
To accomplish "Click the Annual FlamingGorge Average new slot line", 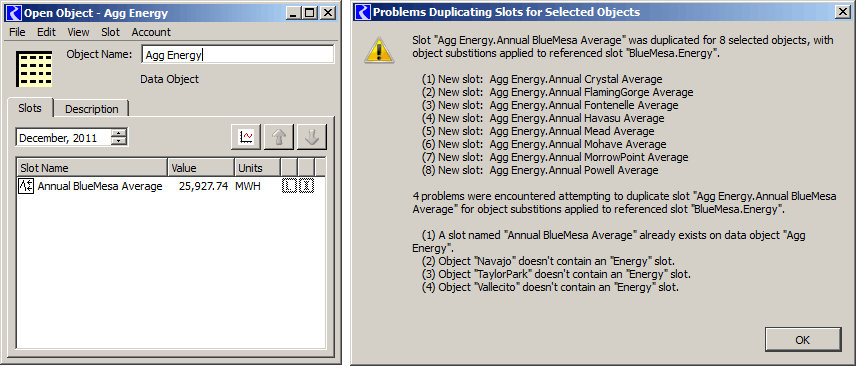I will point(557,92).
